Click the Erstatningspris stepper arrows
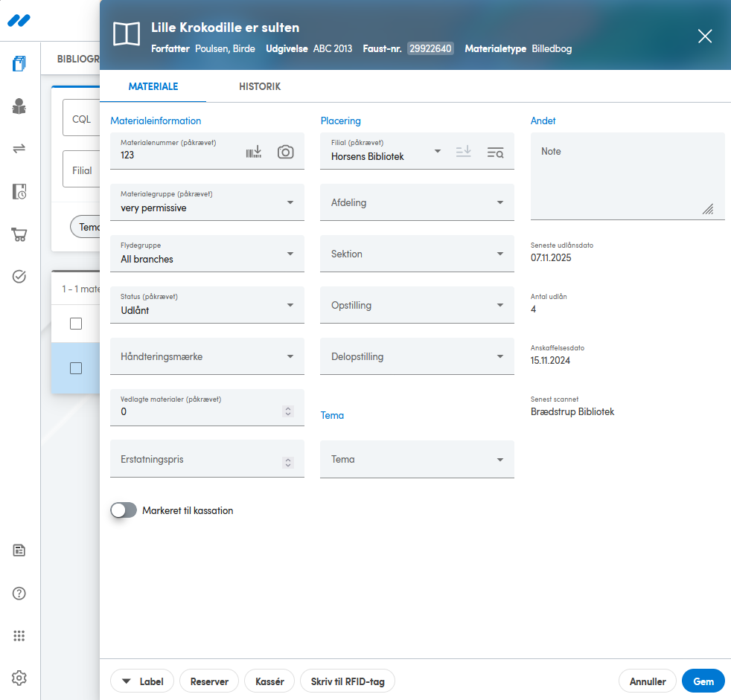Viewport: 731px width, 700px height. (x=288, y=463)
